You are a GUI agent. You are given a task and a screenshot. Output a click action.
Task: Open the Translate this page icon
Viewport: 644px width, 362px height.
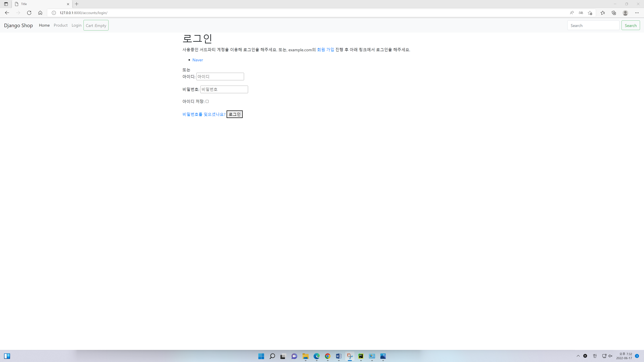click(x=581, y=13)
